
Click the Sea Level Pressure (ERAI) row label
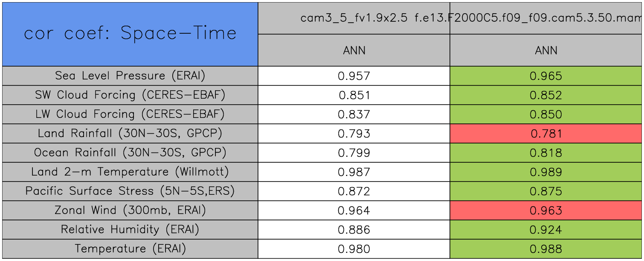point(130,76)
